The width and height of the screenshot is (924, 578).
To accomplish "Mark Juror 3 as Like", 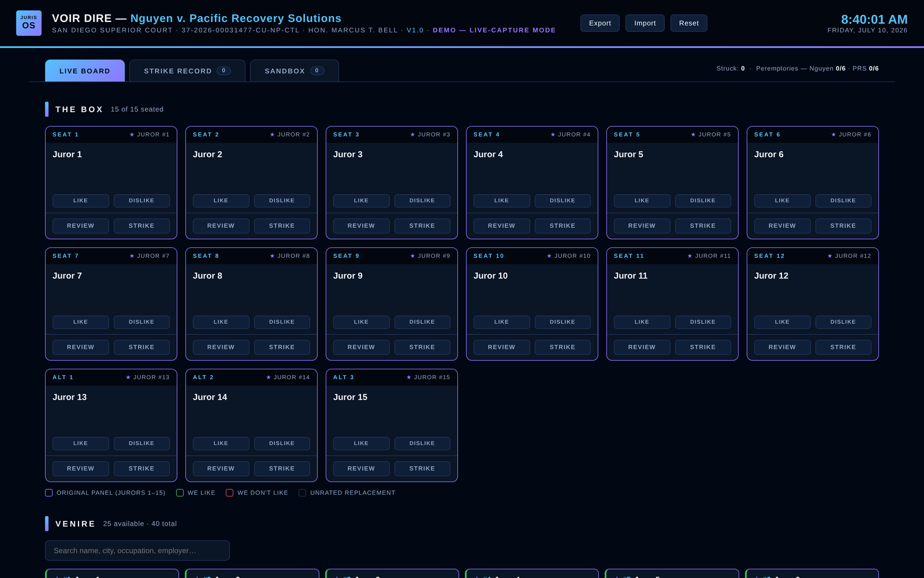I will [x=362, y=201].
